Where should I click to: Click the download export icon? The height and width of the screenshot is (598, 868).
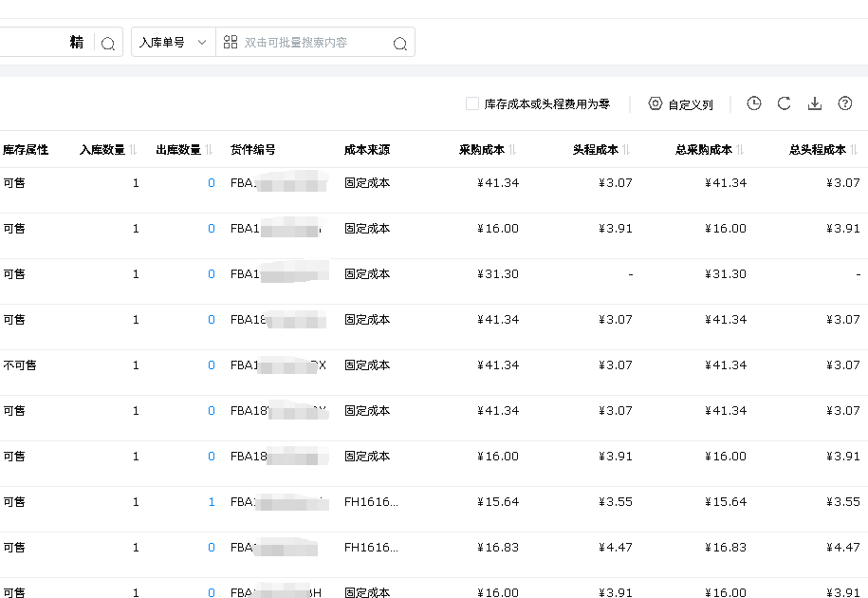coord(815,104)
